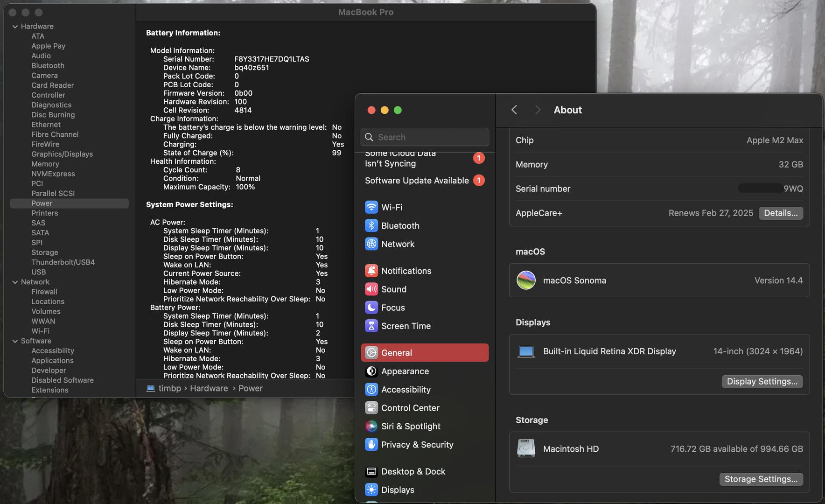Collapse the Software tree section
The width and height of the screenshot is (825, 504).
(15, 341)
